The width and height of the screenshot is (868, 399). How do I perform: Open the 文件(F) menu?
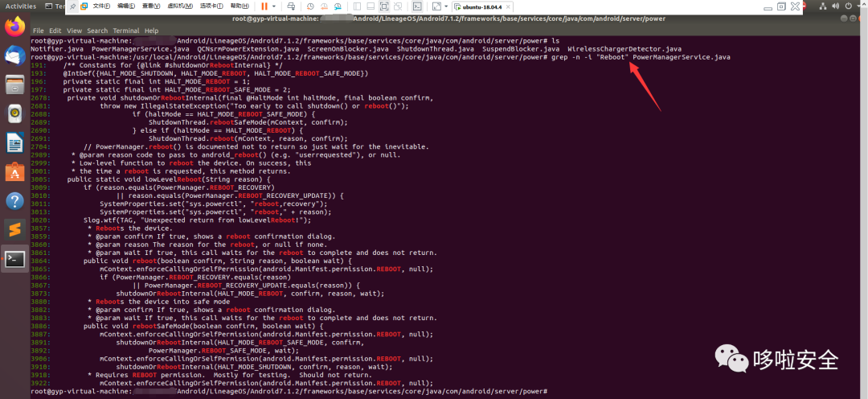pyautogui.click(x=102, y=6)
